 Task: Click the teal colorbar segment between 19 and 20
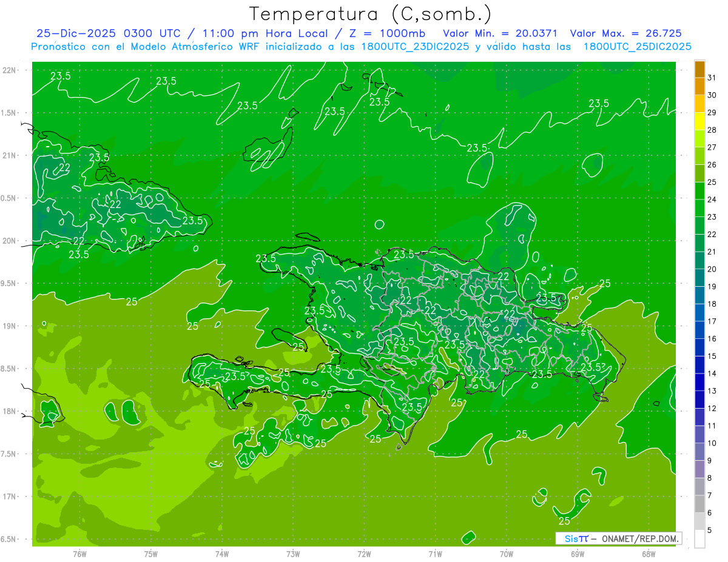[x=699, y=278]
